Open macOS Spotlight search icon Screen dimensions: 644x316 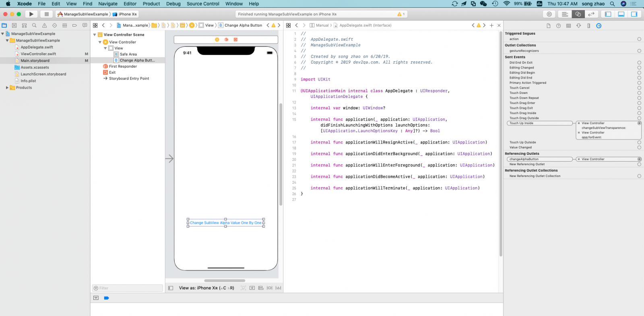pyautogui.click(x=612, y=4)
